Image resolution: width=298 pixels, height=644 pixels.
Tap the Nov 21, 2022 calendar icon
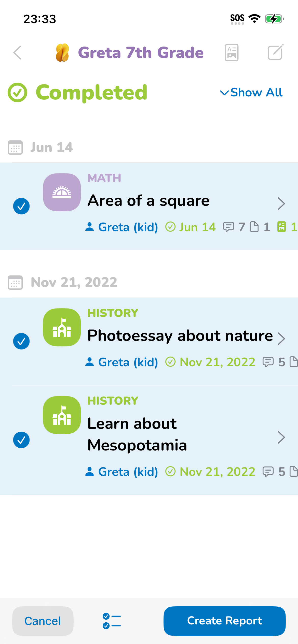(15, 282)
